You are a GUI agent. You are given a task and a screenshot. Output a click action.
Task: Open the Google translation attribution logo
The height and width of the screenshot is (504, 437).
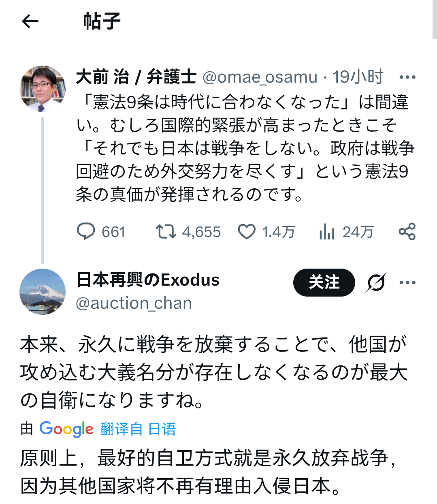point(66,429)
